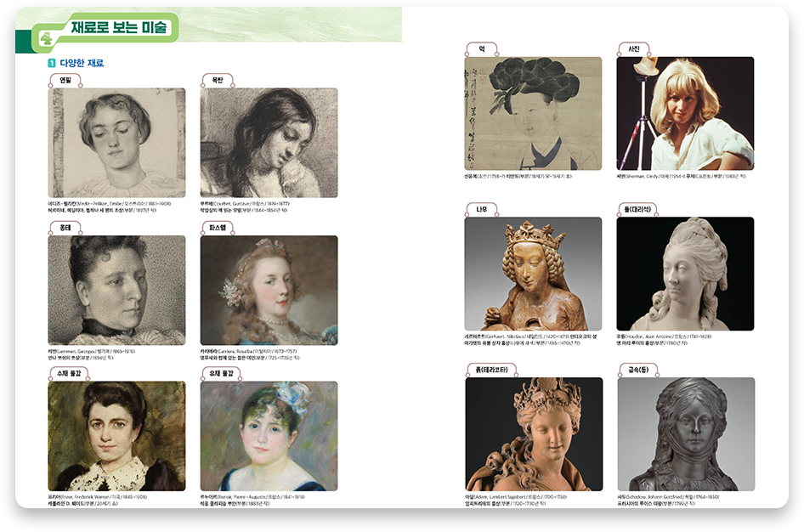This screenshot has width=804, height=532.
Task: Open the terracotta bust under 흙(테라코타)
Action: [x=535, y=434]
